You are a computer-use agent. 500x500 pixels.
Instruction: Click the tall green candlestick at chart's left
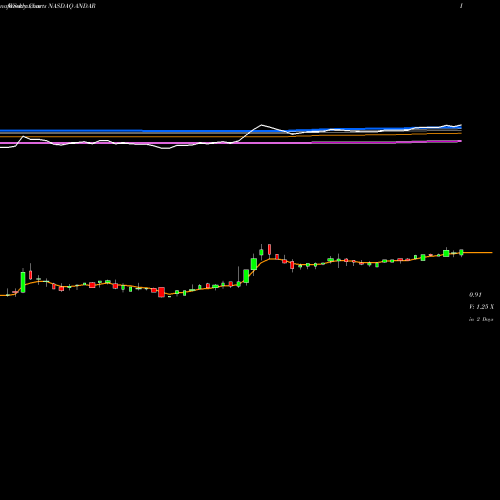[23, 282]
